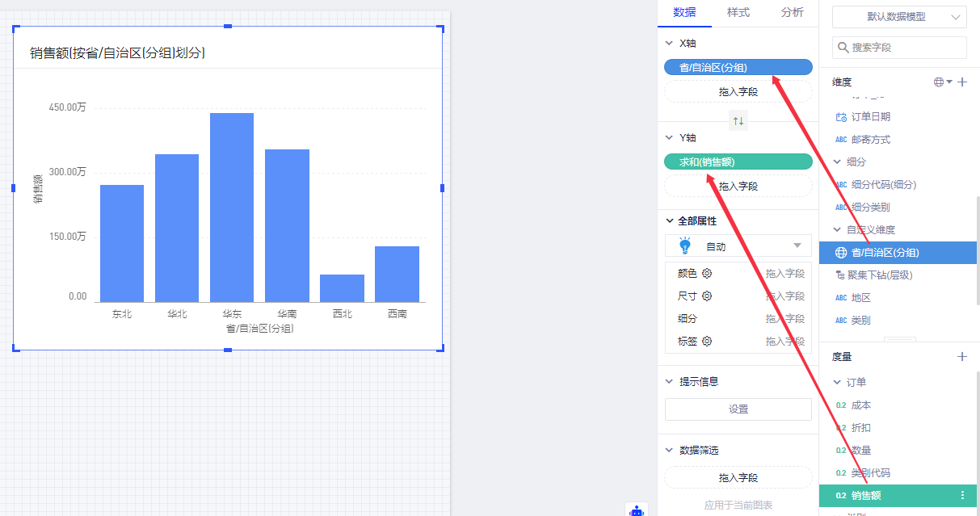The image size is (980, 516).
Task: Click the globe icon in the 维度 header
Action: click(x=939, y=82)
